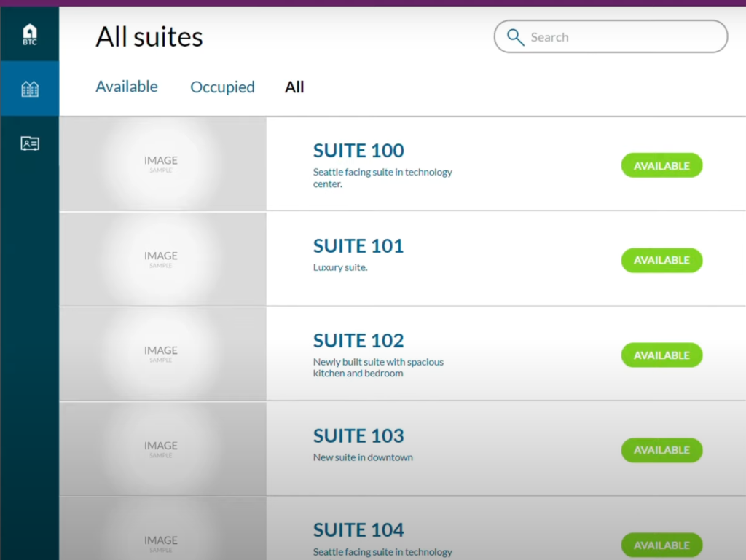Open the BTC home logo icon
This screenshot has height=560, width=746.
[x=29, y=34]
